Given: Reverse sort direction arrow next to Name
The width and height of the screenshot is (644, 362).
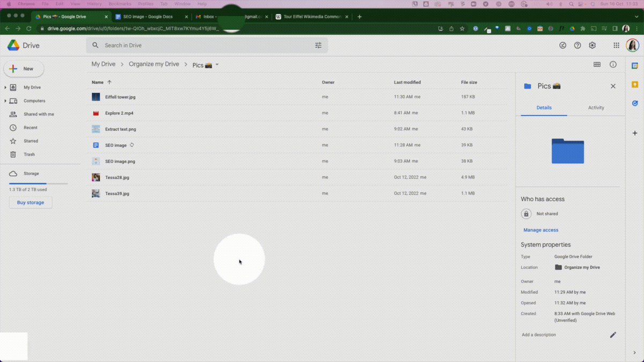Looking at the screenshot, I should pos(109,83).
